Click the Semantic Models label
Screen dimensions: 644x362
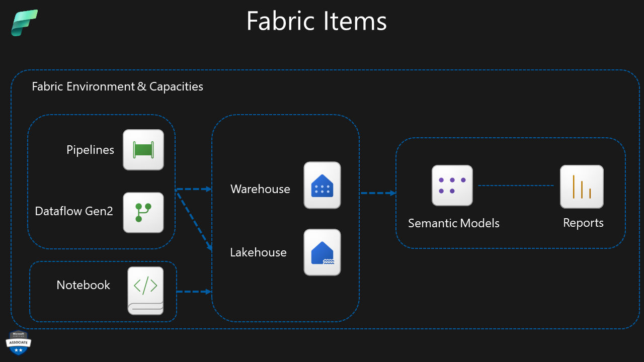coord(453,223)
